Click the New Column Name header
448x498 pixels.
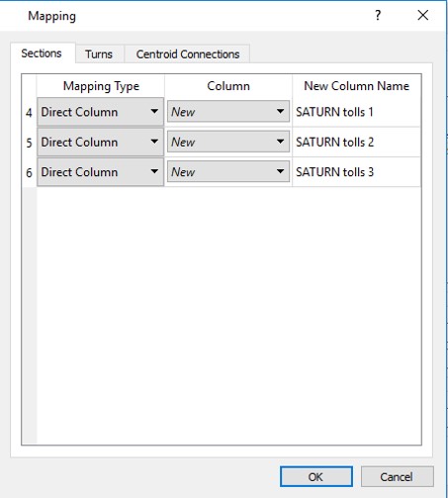click(356, 86)
